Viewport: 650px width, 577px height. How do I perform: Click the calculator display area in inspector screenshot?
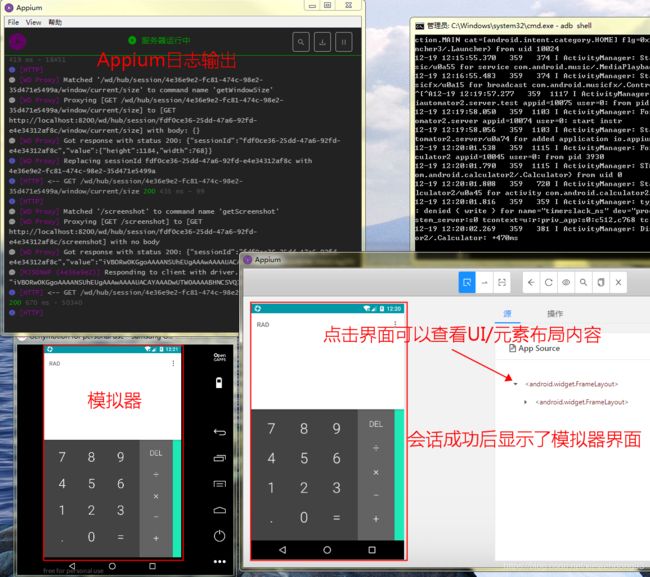pyautogui.click(x=327, y=361)
